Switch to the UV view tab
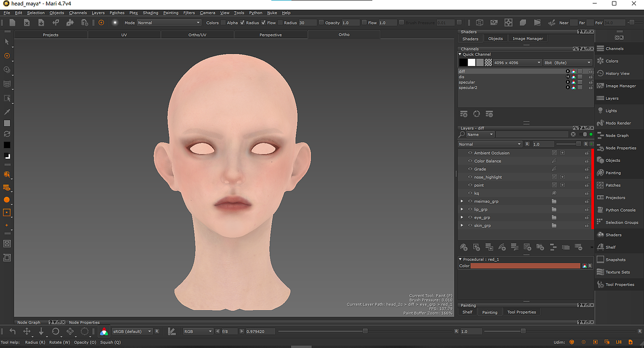 tap(124, 35)
